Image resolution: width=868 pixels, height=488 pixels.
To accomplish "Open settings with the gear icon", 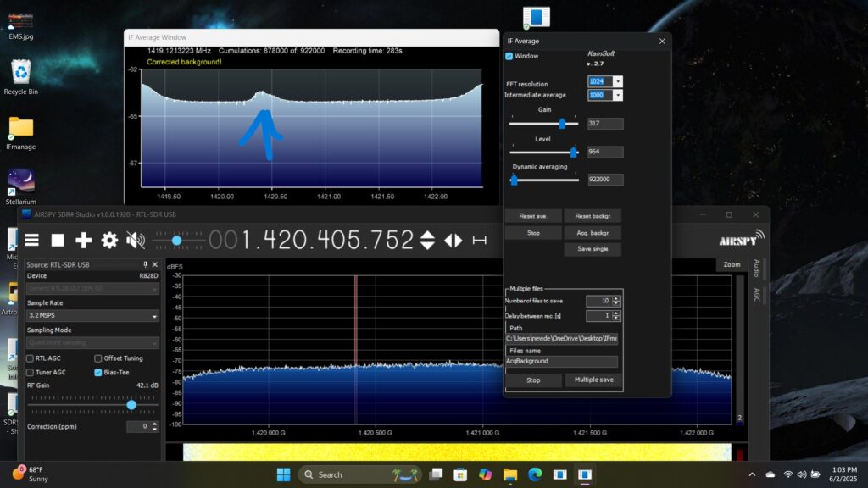I will 109,241.
